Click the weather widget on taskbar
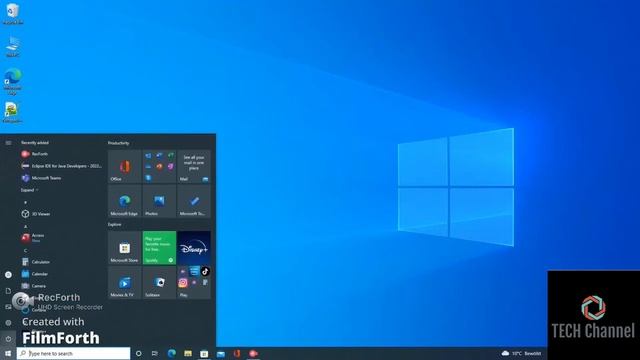 point(521,353)
